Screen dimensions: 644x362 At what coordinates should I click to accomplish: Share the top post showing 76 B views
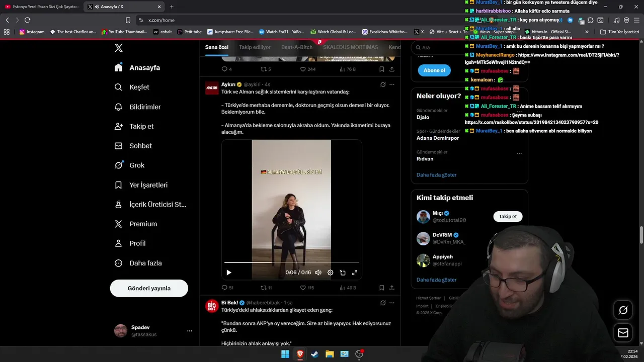pyautogui.click(x=392, y=69)
